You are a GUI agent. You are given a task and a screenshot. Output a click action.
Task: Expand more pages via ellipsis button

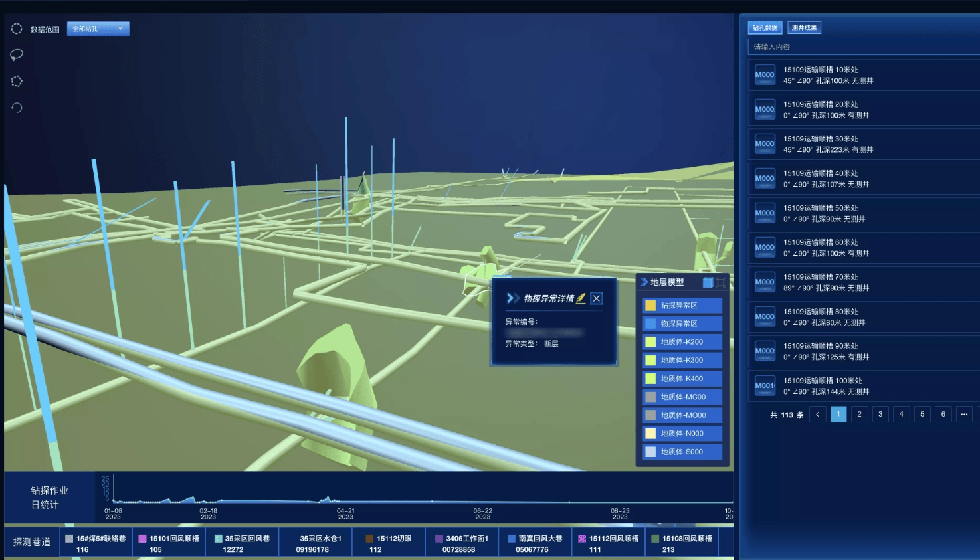pos(964,415)
